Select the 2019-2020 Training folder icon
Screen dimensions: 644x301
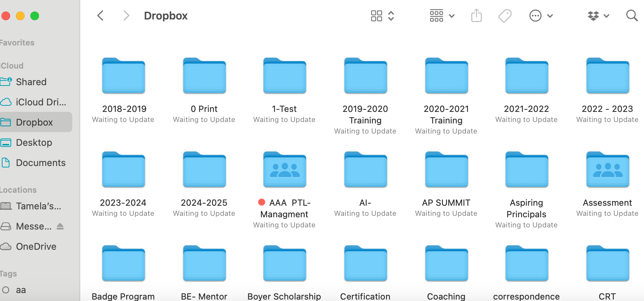pyautogui.click(x=366, y=76)
